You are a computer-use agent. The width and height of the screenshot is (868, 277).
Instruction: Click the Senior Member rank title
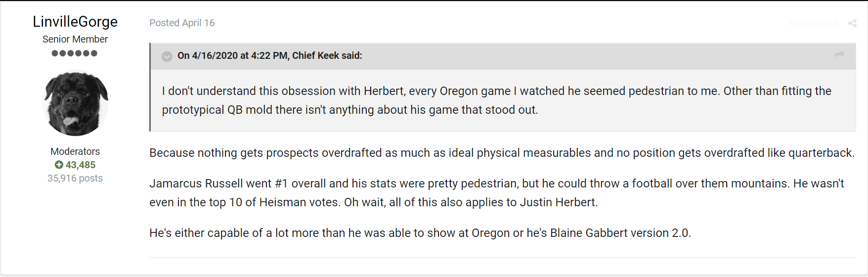click(75, 39)
